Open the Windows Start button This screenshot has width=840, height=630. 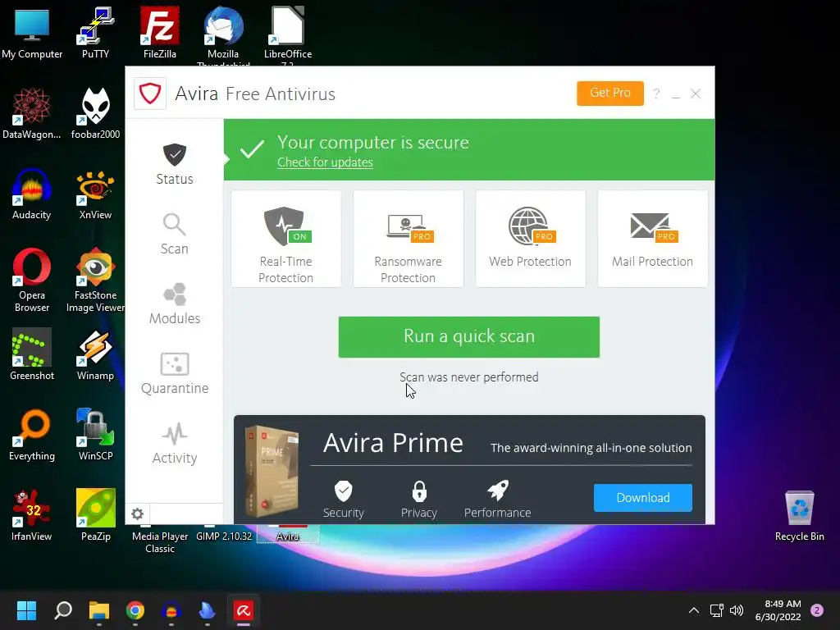pos(26,610)
